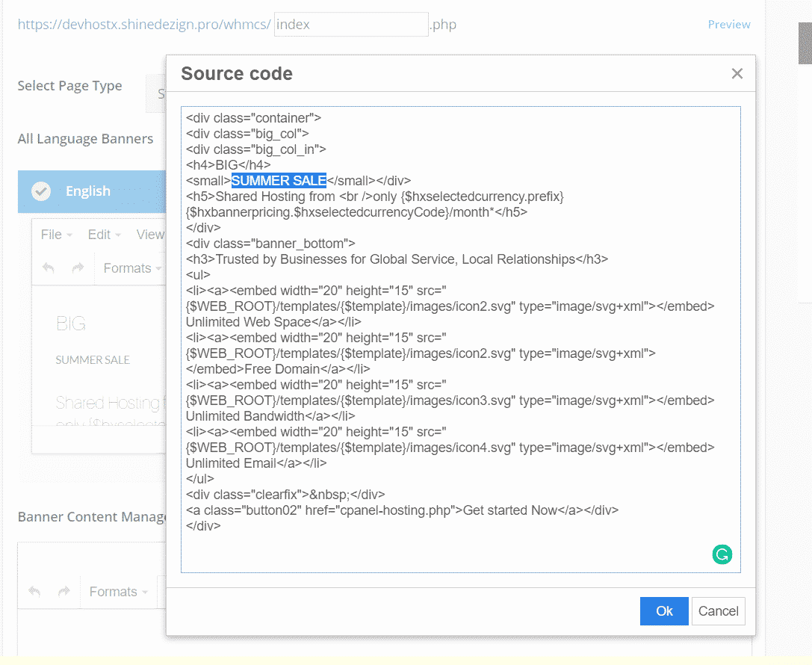Open the Preview link
This screenshot has width=812, height=665.
[728, 25]
